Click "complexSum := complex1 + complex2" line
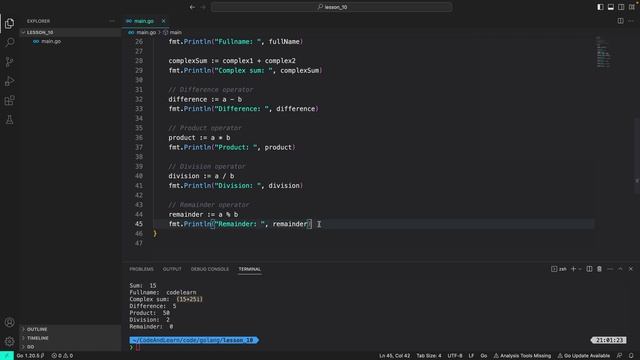The height and width of the screenshot is (360, 640). (x=232, y=61)
